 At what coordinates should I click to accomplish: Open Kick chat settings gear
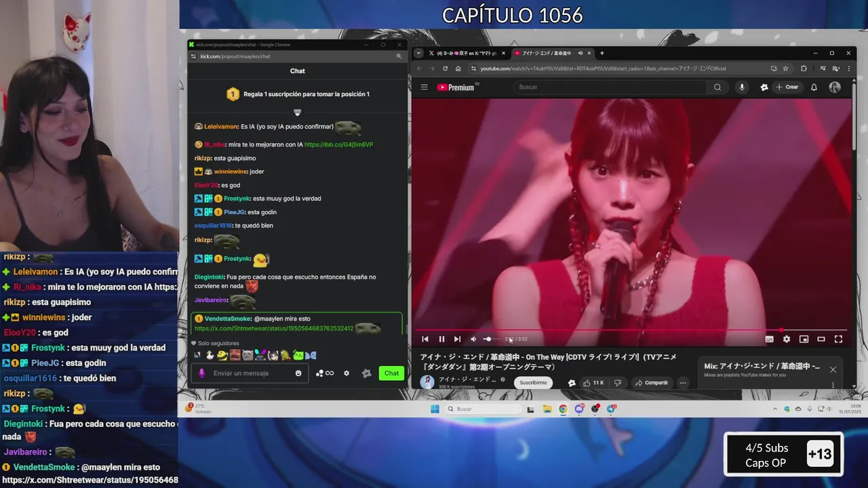pos(347,373)
